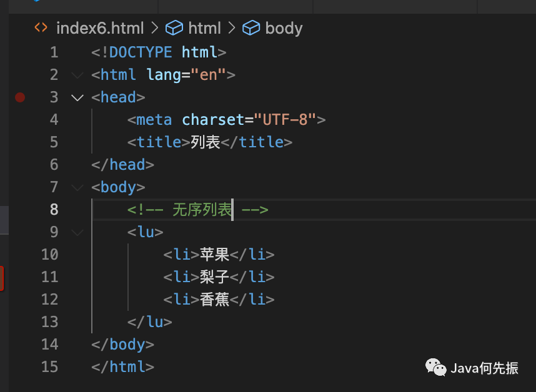Viewport: 536px width, 392px height.
Task: Click the WeChat logo in the watermark
Action: (436, 368)
